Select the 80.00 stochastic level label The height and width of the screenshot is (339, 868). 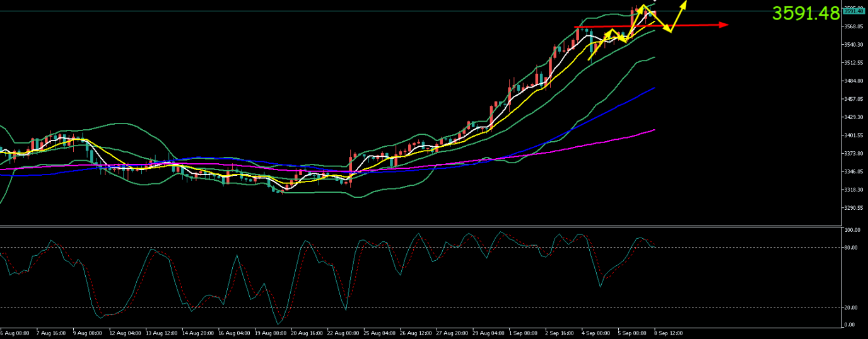[851, 248]
